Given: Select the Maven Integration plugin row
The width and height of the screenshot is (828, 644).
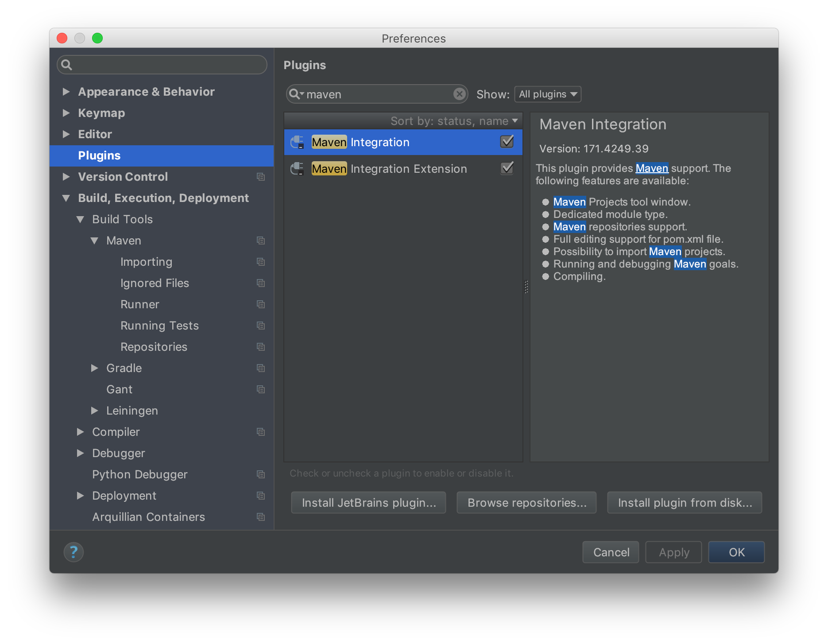Looking at the screenshot, I should point(403,142).
